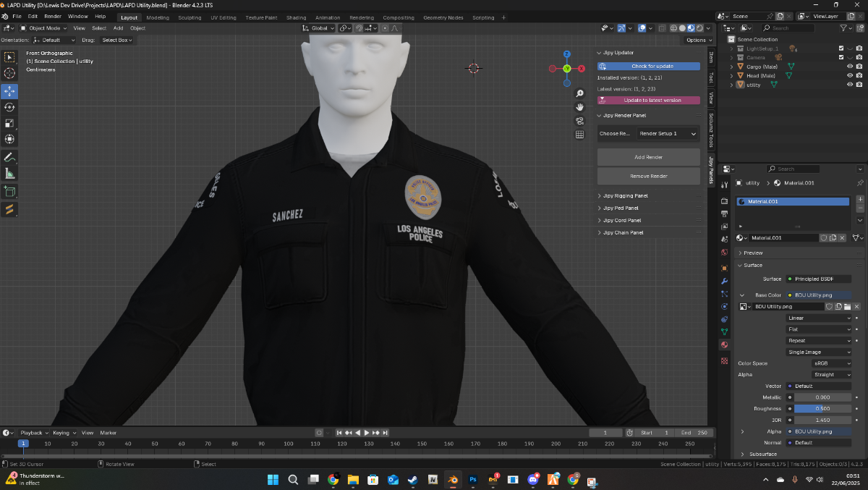Switch to the Shading workspace tab
Viewport: 868px width, 490px height.
[x=296, y=17]
